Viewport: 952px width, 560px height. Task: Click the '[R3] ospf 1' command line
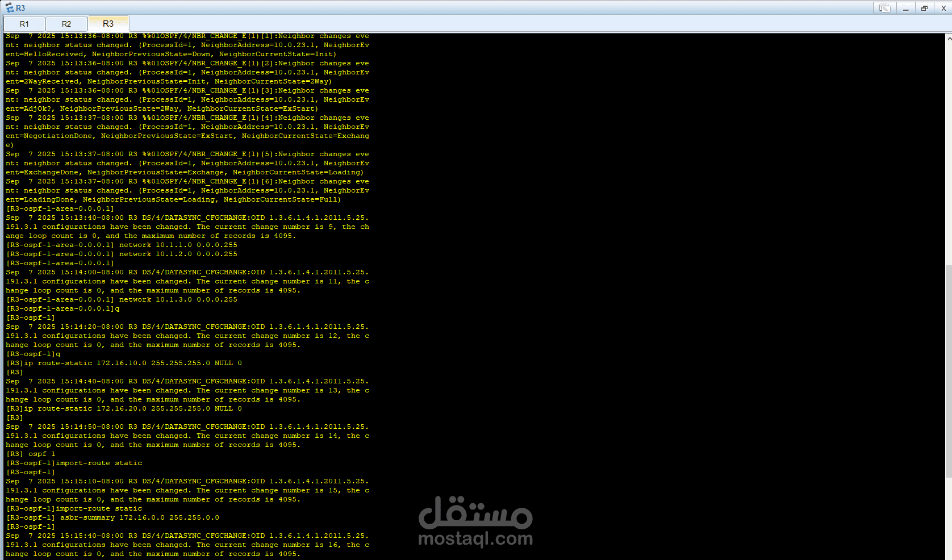pos(31,454)
